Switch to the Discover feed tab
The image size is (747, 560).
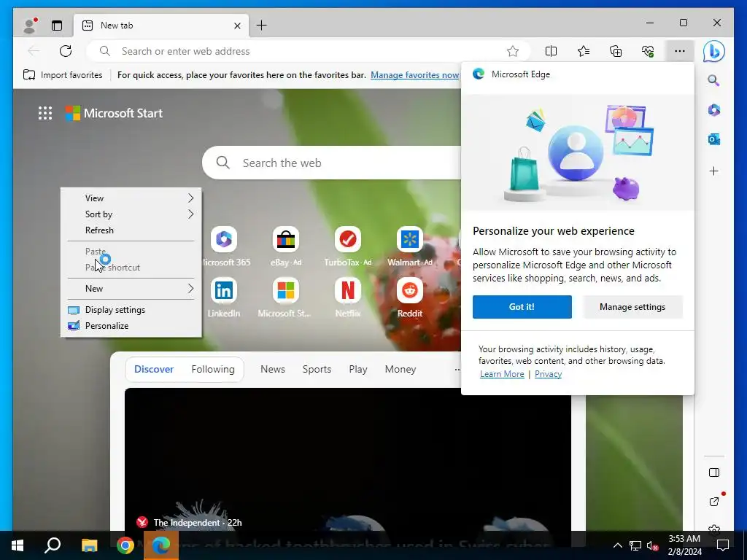(154, 369)
